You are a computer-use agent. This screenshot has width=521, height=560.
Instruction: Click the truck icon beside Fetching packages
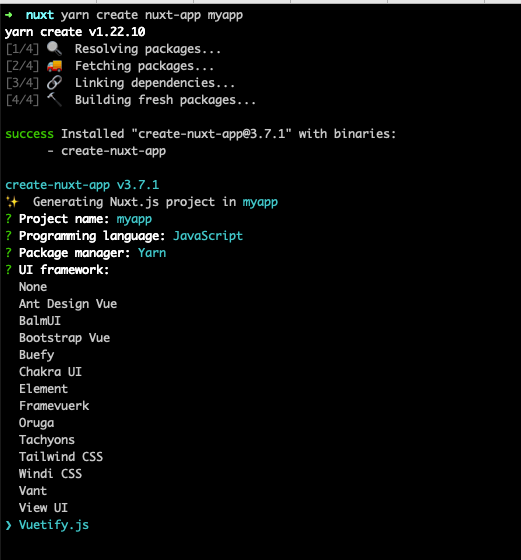(x=54, y=66)
